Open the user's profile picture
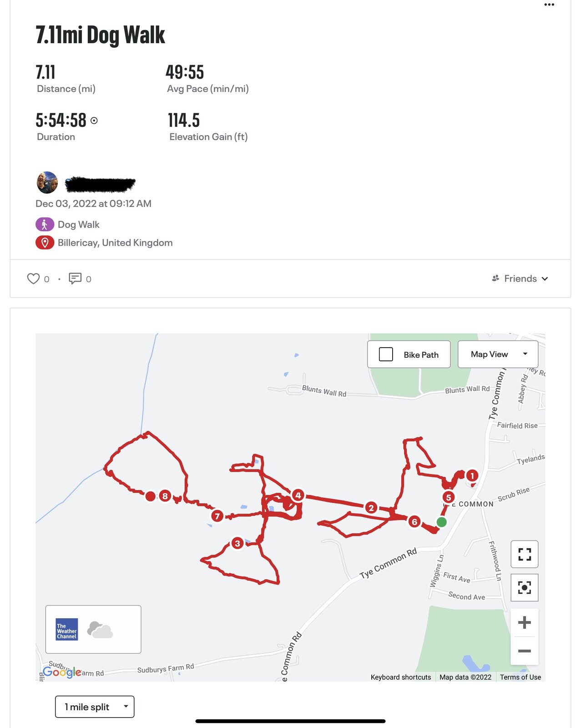The width and height of the screenshot is (581, 728). [x=47, y=183]
